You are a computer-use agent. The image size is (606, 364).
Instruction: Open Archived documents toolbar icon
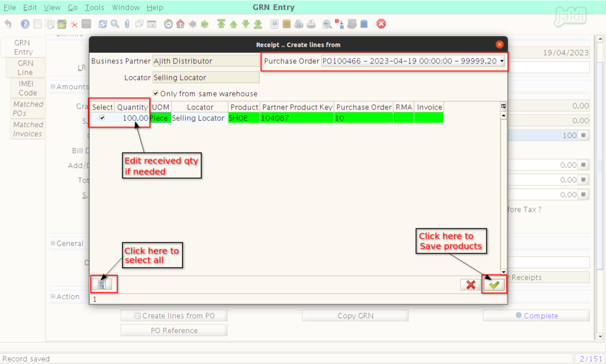click(x=286, y=24)
